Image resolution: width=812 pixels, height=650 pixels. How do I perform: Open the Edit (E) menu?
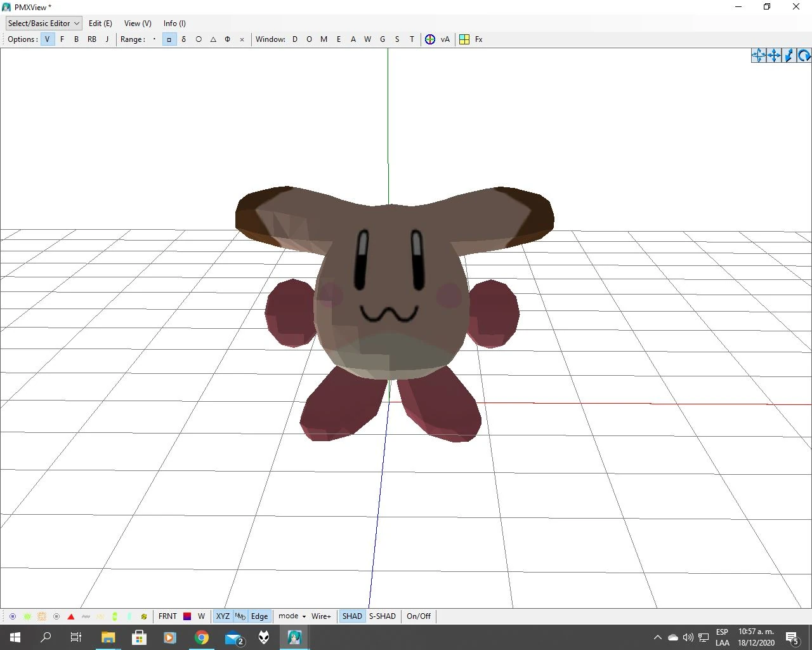click(100, 23)
